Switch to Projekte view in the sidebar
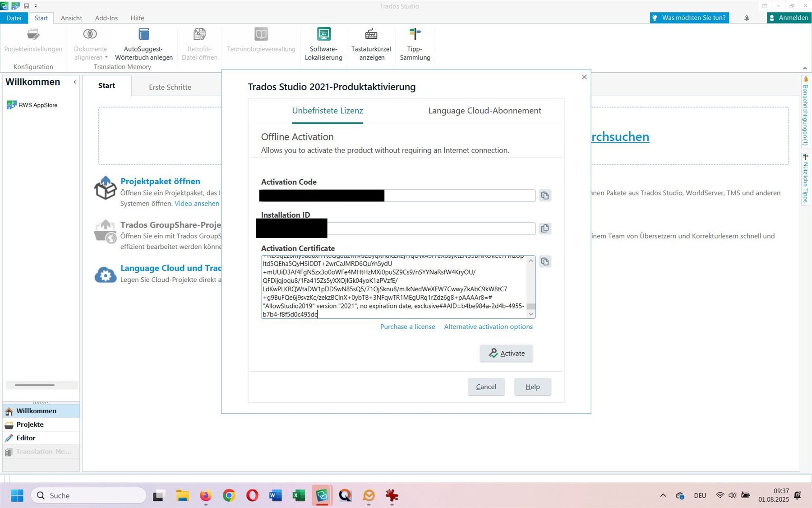Viewport: 812px width, 508px height. (30, 424)
